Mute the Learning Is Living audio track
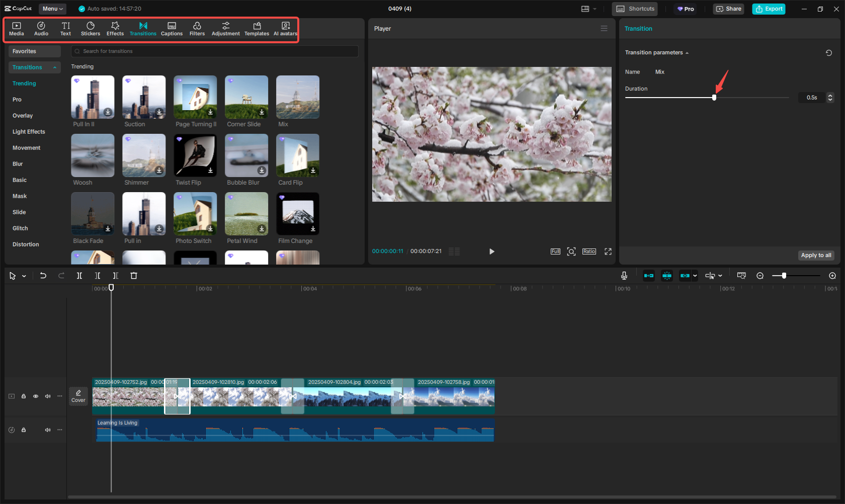Screen dimensions: 845x504 [x=48, y=430]
